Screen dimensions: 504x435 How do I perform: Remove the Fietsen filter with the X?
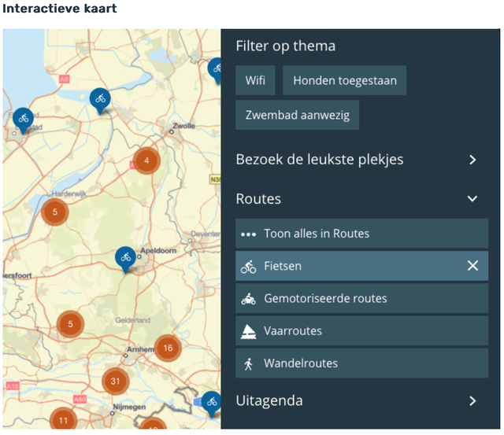click(472, 266)
